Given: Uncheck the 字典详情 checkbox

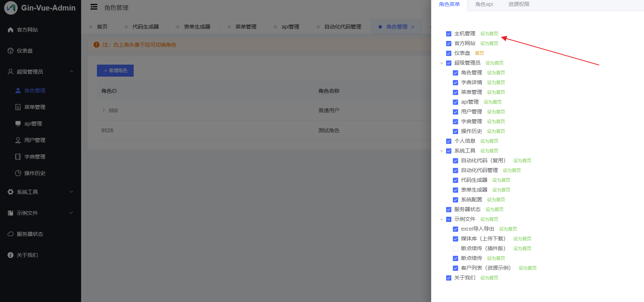Looking at the screenshot, I should click(x=455, y=83).
